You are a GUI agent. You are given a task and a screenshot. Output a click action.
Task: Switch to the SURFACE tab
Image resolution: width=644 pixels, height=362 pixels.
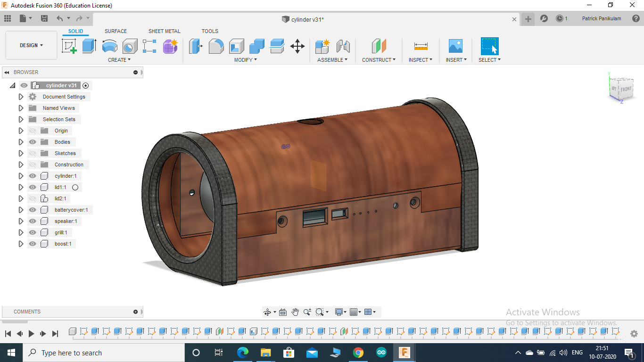pyautogui.click(x=116, y=31)
